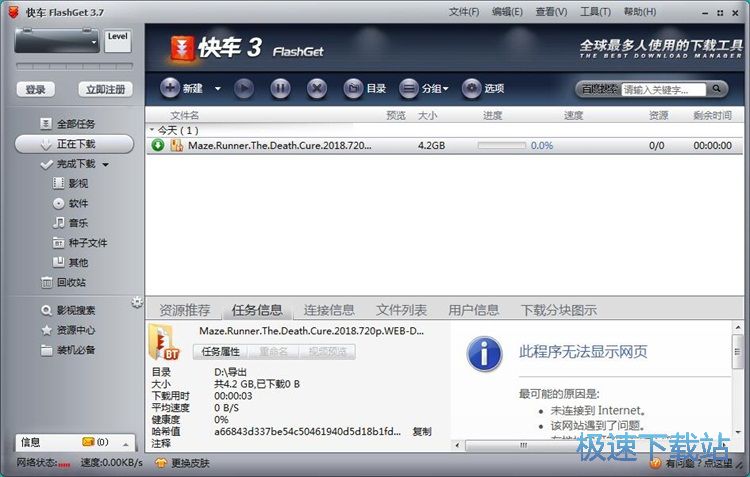Select the Maze.Runner.The.Death.Cure task row
Image resolution: width=750 pixels, height=477 pixels.
444,145
